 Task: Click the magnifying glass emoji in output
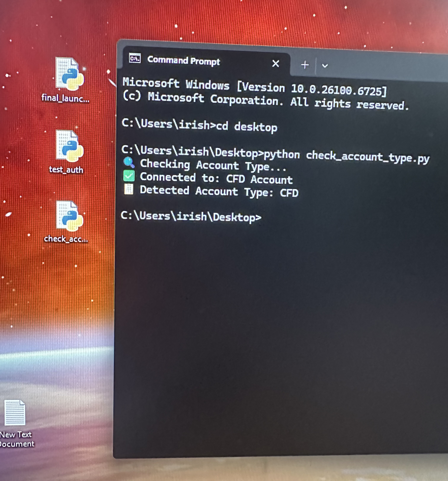[x=129, y=162]
